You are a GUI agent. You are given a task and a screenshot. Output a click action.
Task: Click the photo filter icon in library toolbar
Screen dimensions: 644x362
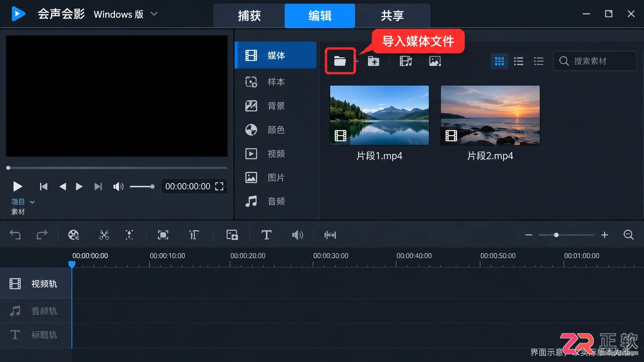[435, 61]
